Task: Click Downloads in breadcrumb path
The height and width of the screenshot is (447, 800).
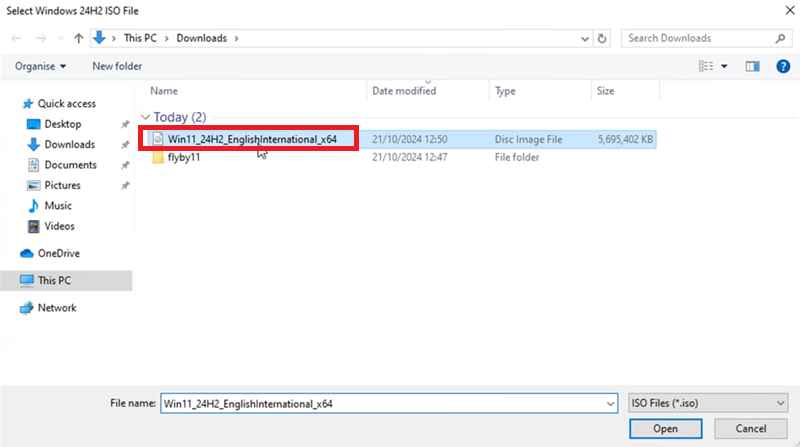Action: click(x=202, y=38)
